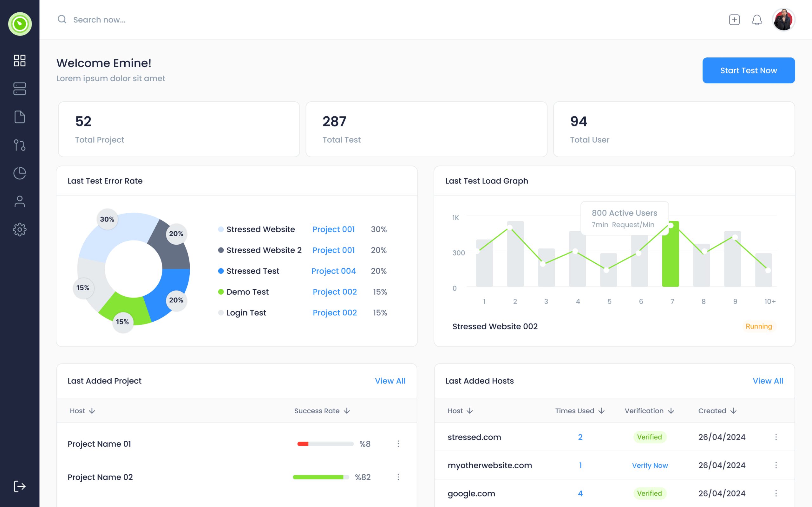Click Verify Now for myotherwebsite.com
This screenshot has width=812, height=507.
point(650,465)
